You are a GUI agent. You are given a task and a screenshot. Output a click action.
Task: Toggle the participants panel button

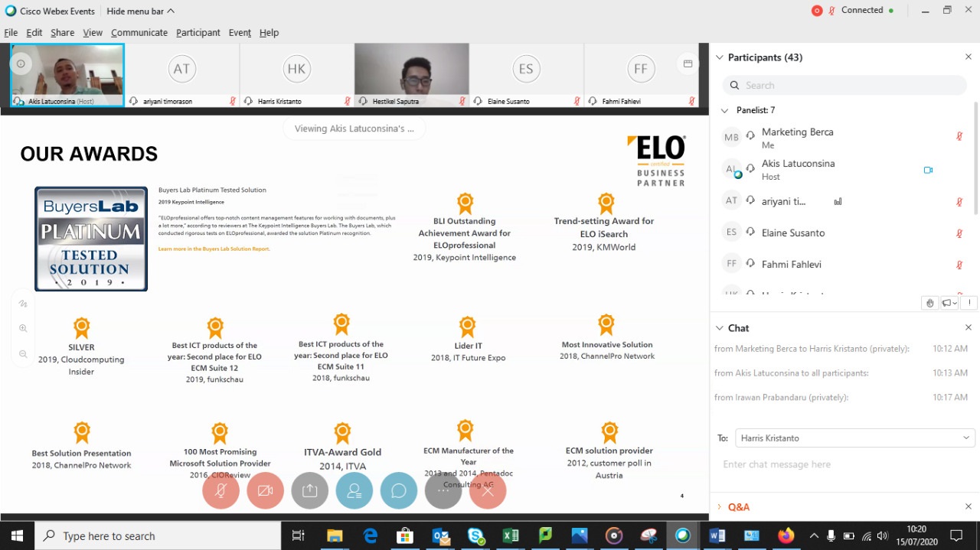pyautogui.click(x=354, y=490)
